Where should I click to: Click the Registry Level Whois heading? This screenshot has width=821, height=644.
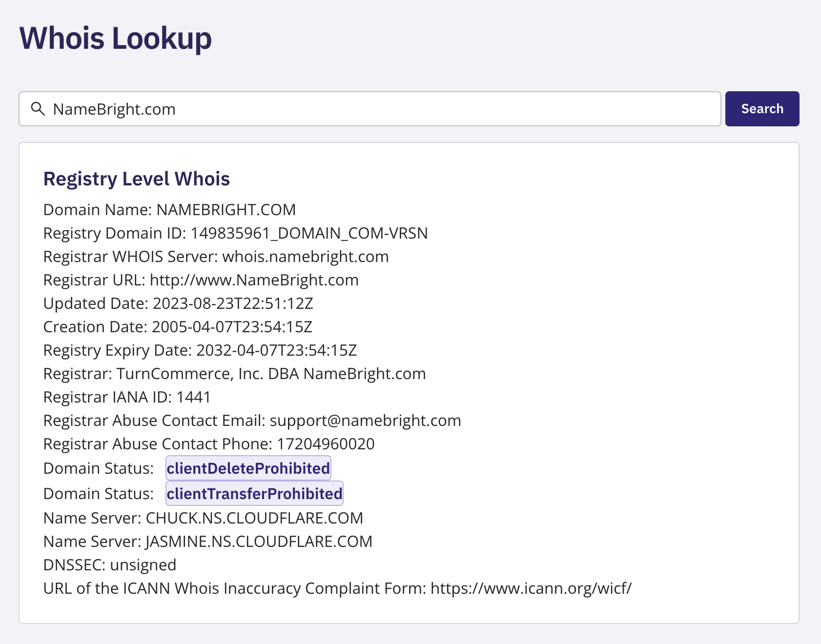point(137,179)
